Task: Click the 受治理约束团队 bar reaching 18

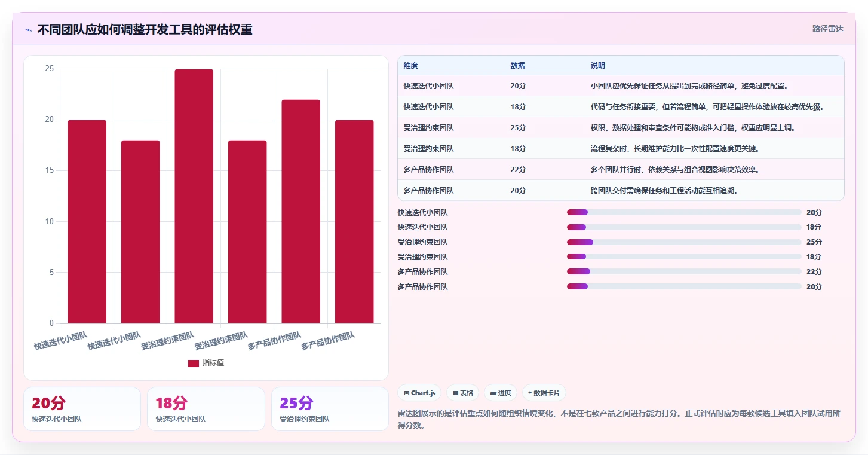Action: (x=247, y=232)
